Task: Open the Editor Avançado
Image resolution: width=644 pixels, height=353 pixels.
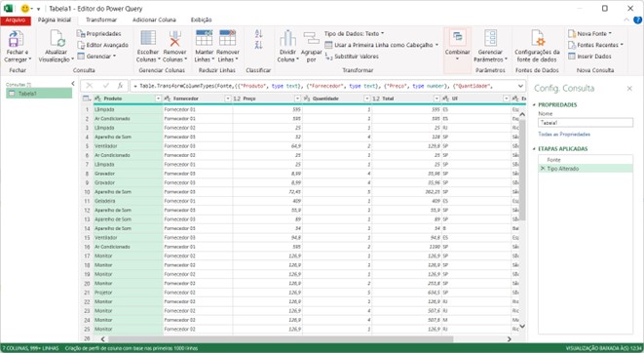Action: click(102, 45)
